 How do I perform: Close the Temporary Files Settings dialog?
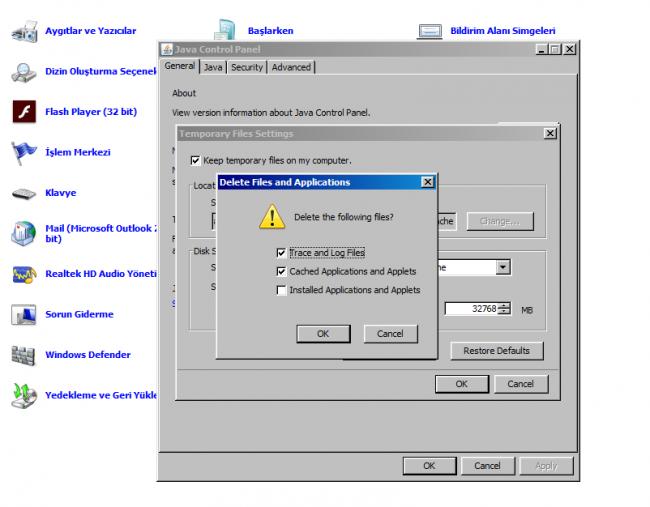point(550,133)
